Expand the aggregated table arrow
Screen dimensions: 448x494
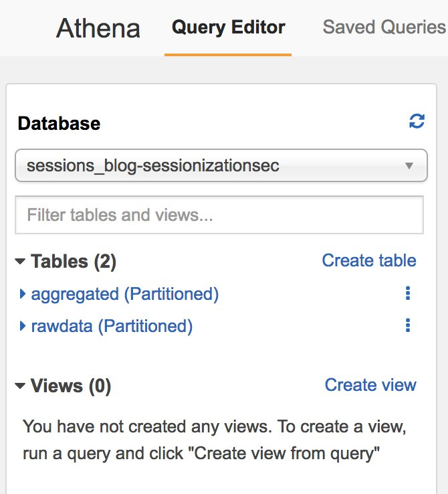[23, 293]
